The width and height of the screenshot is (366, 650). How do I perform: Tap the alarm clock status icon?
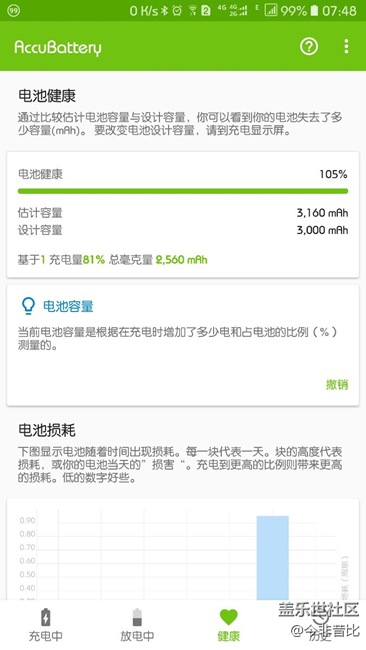coord(177,11)
